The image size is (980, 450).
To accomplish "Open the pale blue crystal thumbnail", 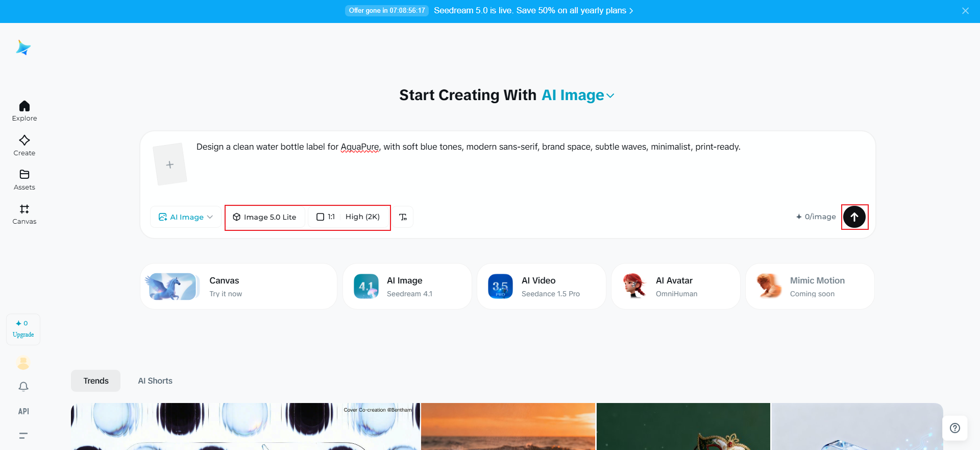I will coord(857,427).
